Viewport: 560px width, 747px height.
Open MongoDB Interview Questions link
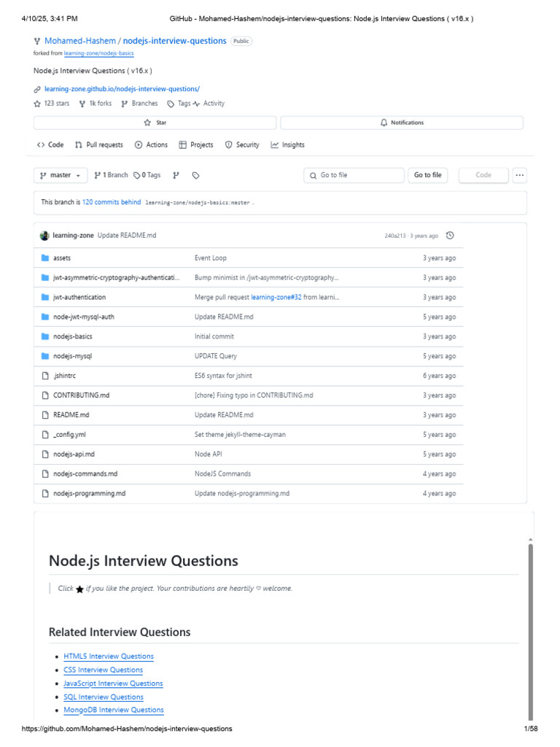point(114,710)
